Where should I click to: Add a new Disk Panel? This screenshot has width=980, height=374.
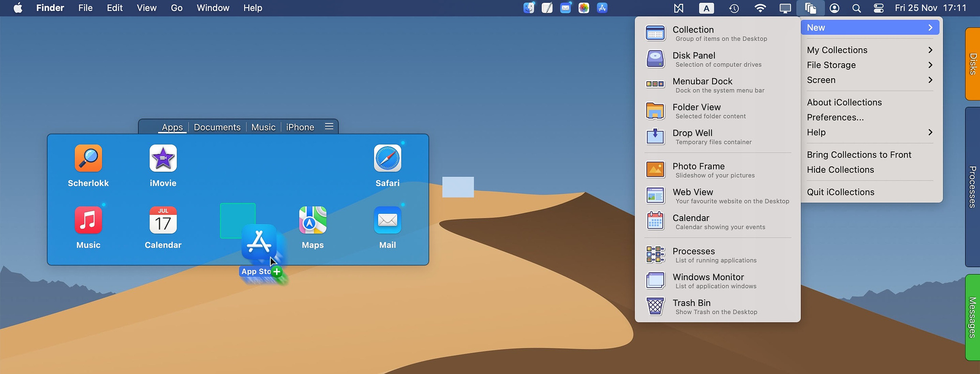(718, 59)
